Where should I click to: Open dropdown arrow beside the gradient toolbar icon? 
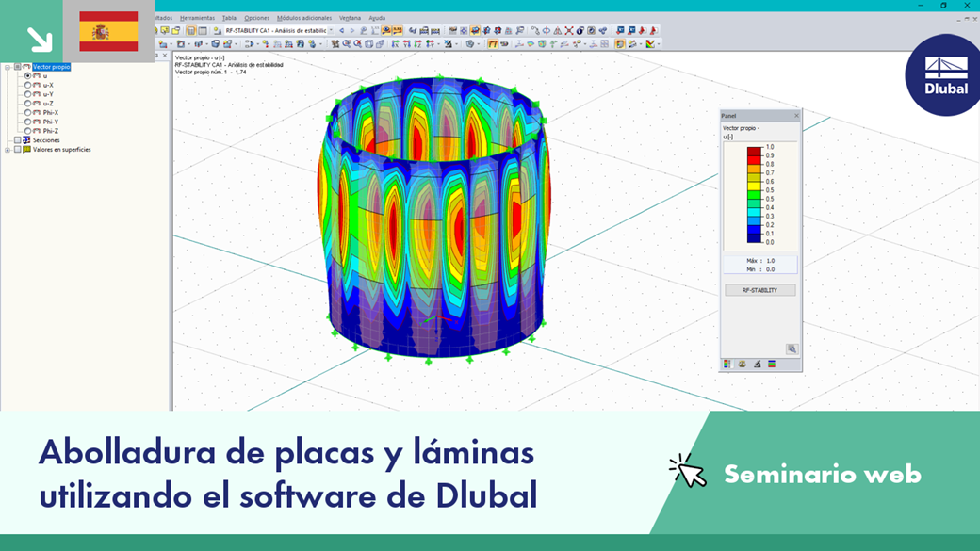tap(659, 44)
